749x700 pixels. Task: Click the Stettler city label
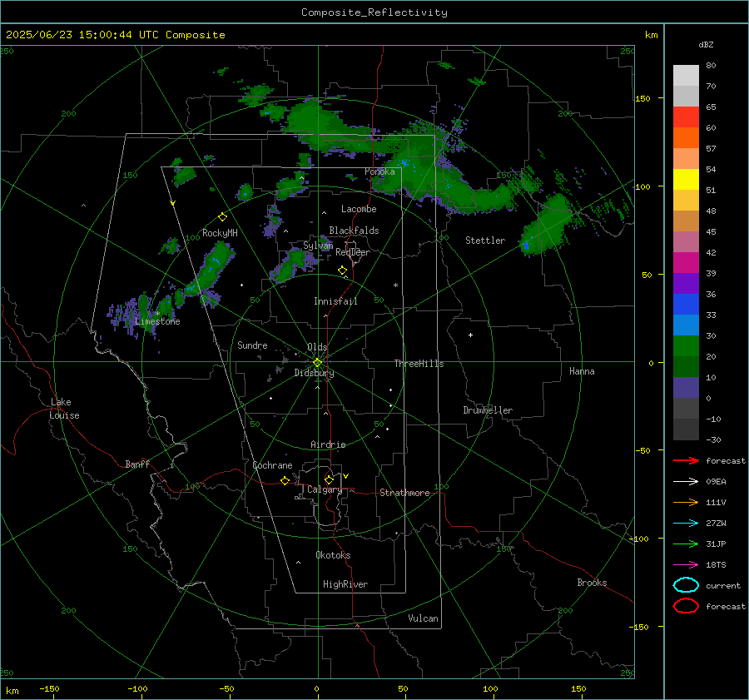click(485, 241)
